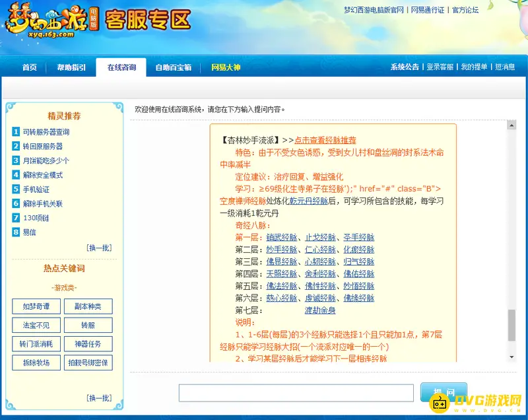Click the 拆除牧场 keyword button
The width and height of the screenshot is (528, 420).
(36, 363)
